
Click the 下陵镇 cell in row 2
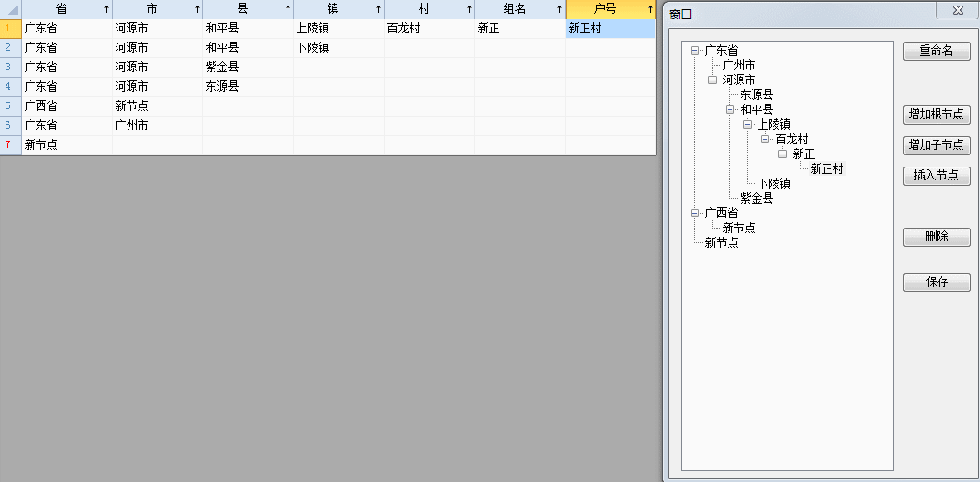(x=338, y=47)
